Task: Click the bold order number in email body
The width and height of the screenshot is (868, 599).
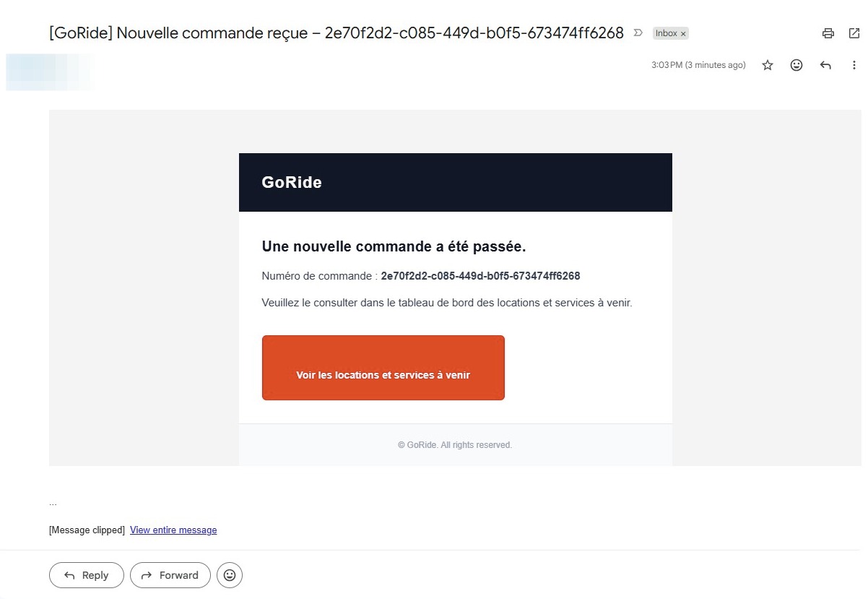Action: (x=480, y=276)
